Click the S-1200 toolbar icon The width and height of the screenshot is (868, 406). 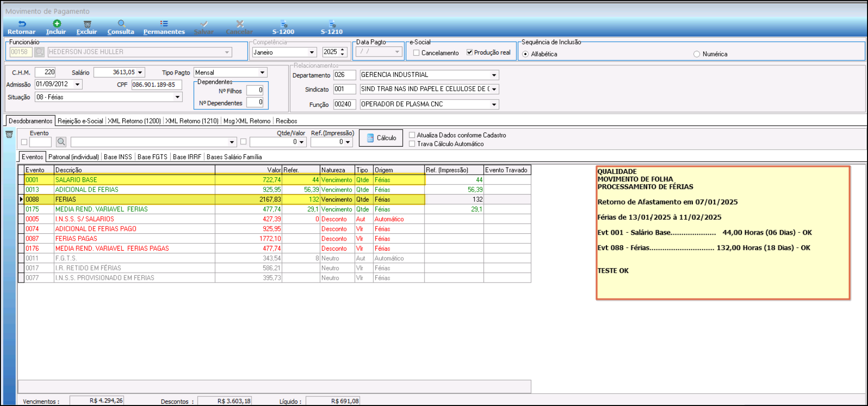click(x=284, y=24)
